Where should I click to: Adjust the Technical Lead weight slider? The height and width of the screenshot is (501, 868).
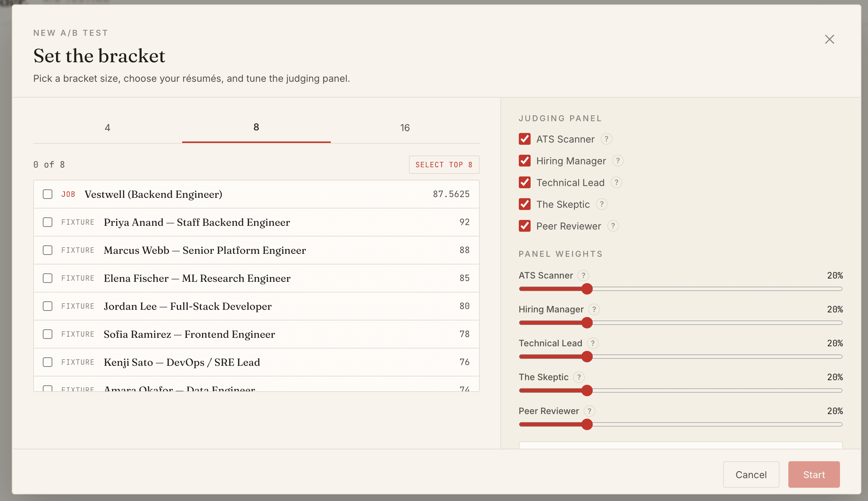click(x=680, y=357)
